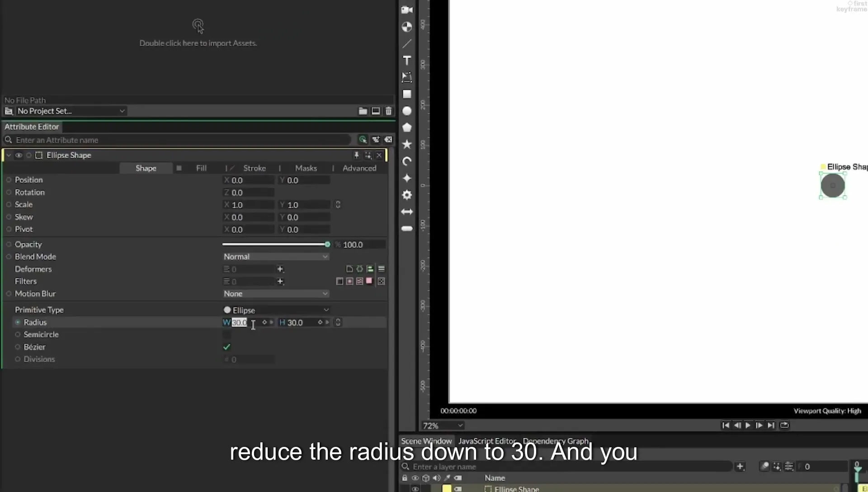Switch to the Masks tab
Viewport: 868px width, 492px height.
[x=306, y=168]
